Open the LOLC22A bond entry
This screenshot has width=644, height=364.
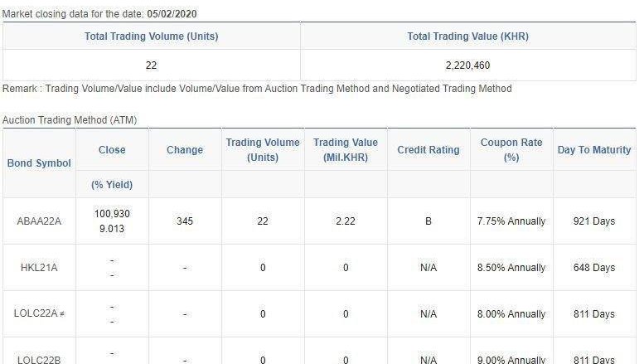[x=36, y=314]
